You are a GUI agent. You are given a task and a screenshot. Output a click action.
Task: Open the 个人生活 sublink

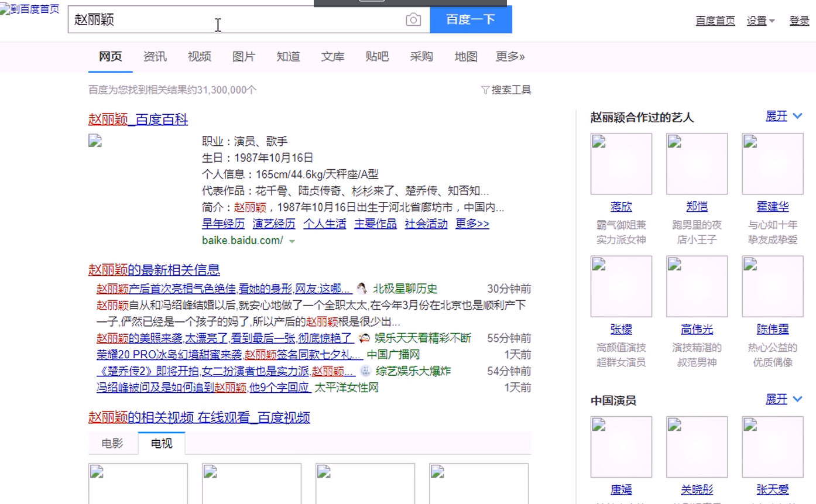[325, 224]
